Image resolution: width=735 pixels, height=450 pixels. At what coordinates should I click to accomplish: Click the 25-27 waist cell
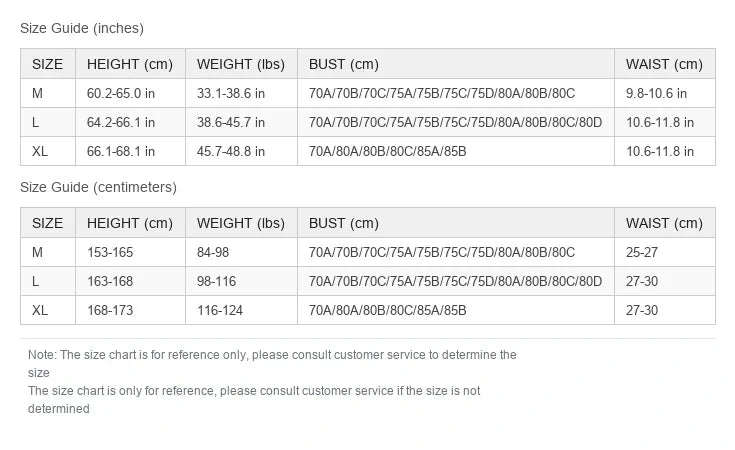pyautogui.click(x=665, y=252)
